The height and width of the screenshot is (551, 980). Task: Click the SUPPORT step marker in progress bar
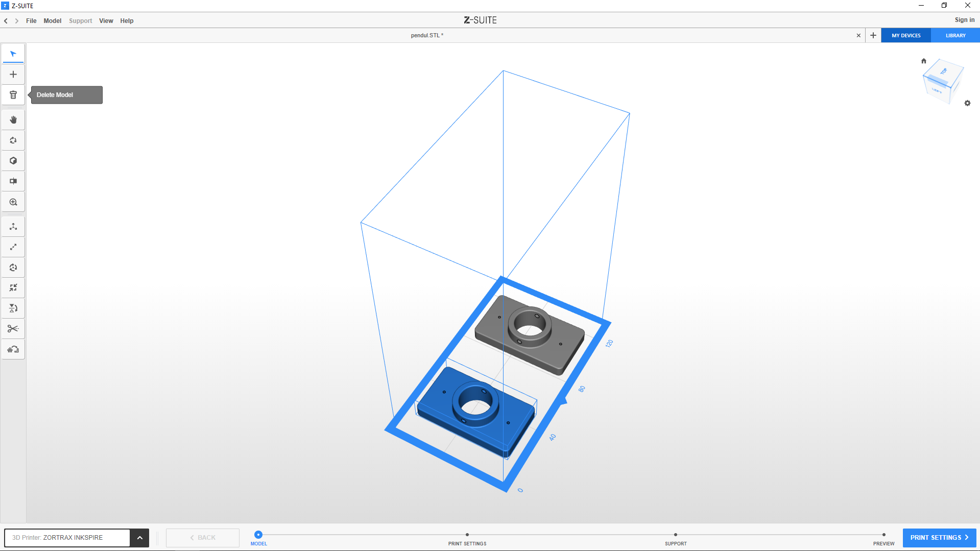(675, 535)
